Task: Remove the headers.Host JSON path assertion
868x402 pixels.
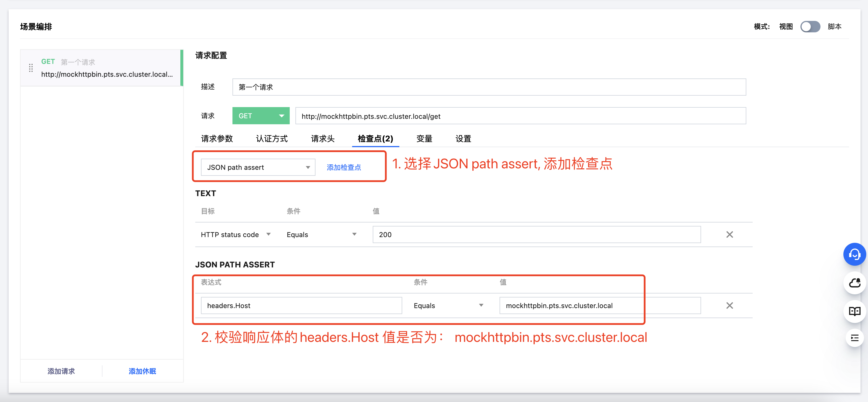Action: [729, 306]
